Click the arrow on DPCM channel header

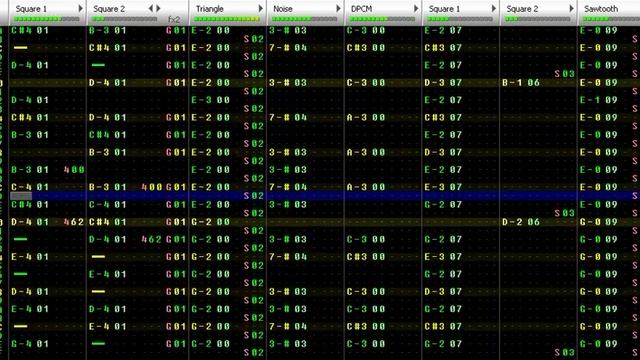point(416,9)
